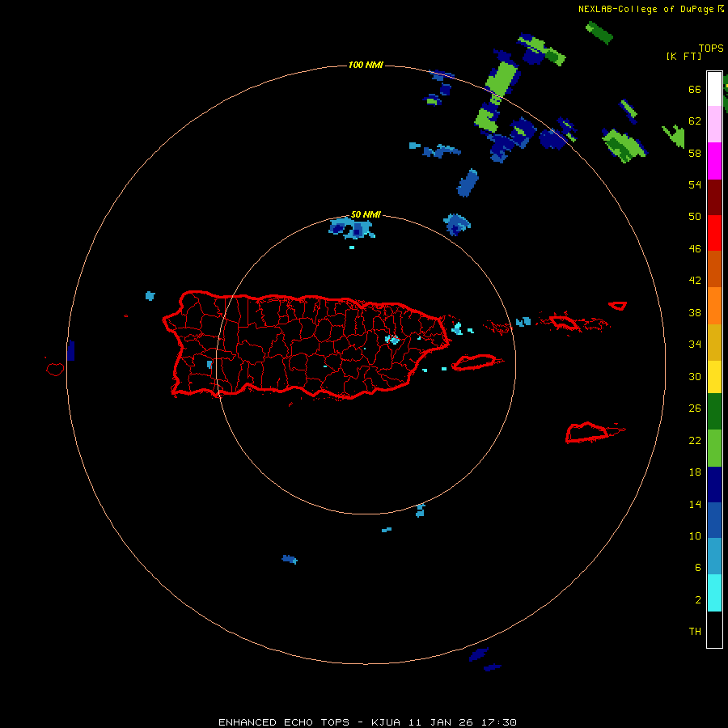Click the "10" legend value
The height and width of the screenshot is (728, 728).
(695, 535)
